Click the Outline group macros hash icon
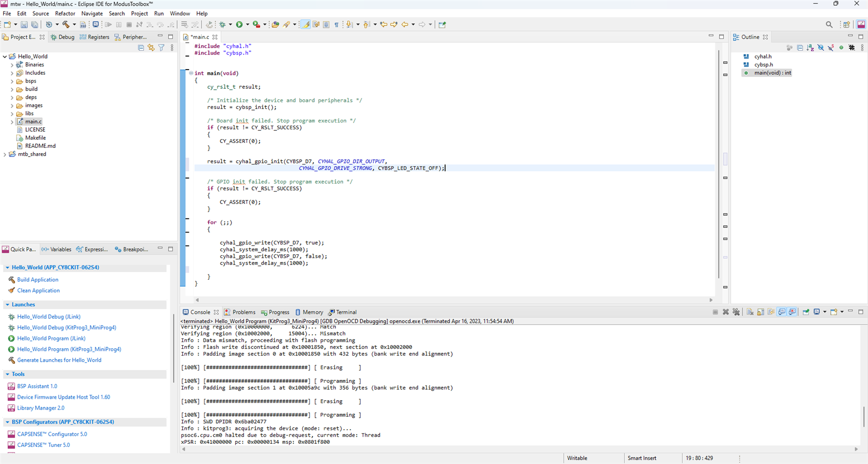The height and width of the screenshot is (464, 868). tap(852, 48)
